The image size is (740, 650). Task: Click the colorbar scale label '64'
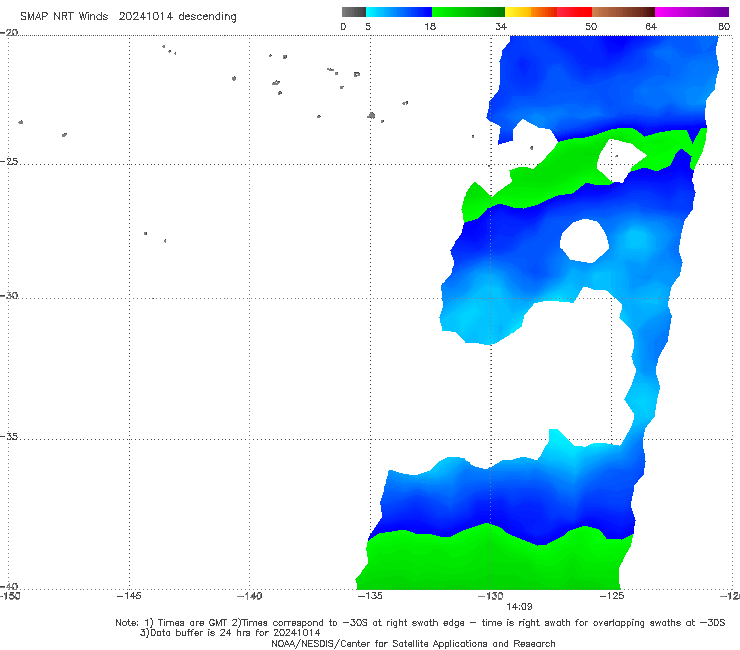tap(651, 26)
